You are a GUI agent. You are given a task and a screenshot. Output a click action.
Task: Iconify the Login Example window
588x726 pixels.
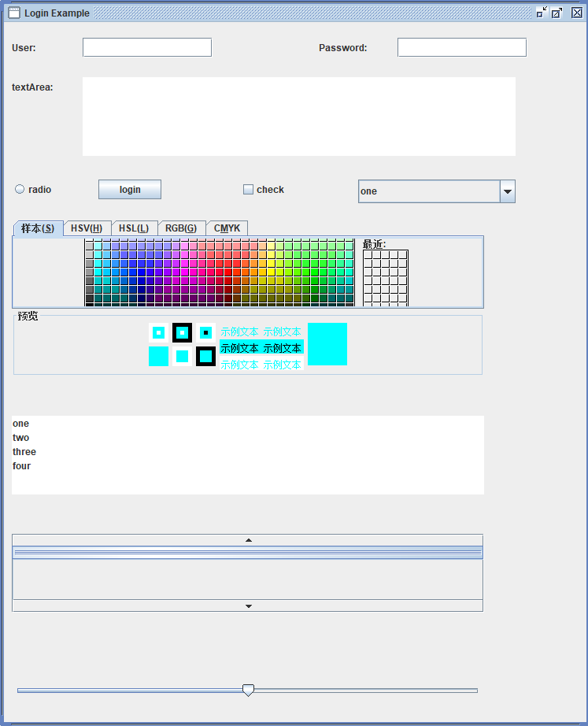(x=542, y=13)
